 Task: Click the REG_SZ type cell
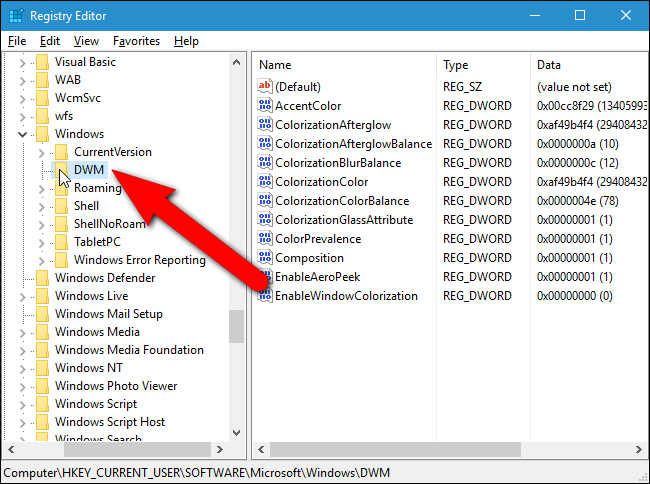click(462, 87)
